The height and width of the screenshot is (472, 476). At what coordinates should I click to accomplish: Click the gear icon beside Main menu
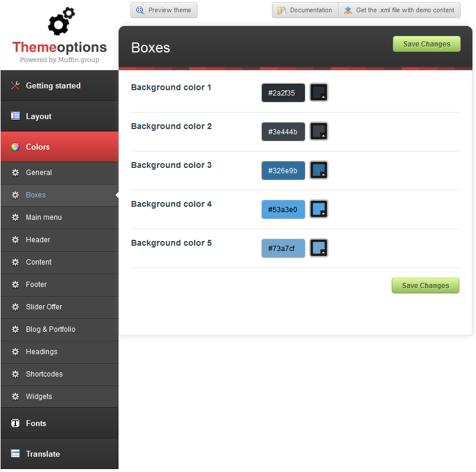(x=15, y=217)
